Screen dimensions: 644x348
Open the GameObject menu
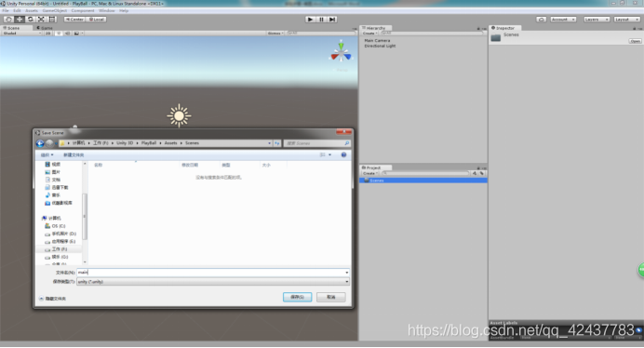click(x=55, y=10)
